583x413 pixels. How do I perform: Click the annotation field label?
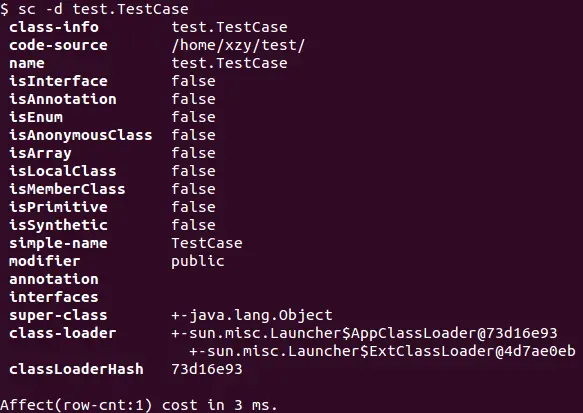54,279
